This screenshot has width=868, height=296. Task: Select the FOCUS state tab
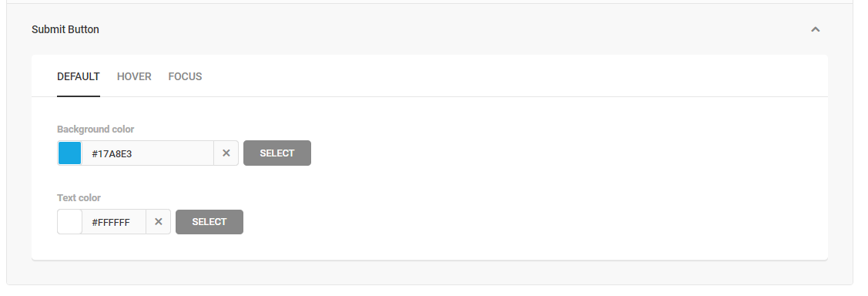(x=185, y=76)
